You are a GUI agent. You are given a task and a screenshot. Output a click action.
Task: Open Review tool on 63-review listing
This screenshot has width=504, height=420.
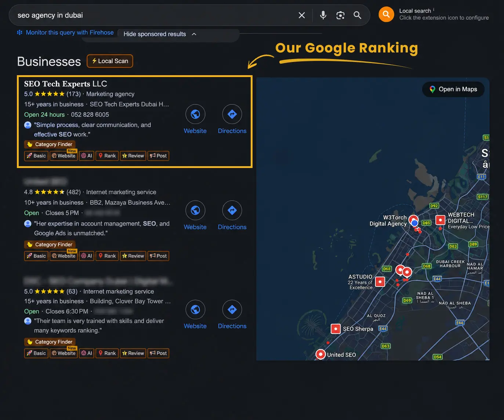[133, 353]
